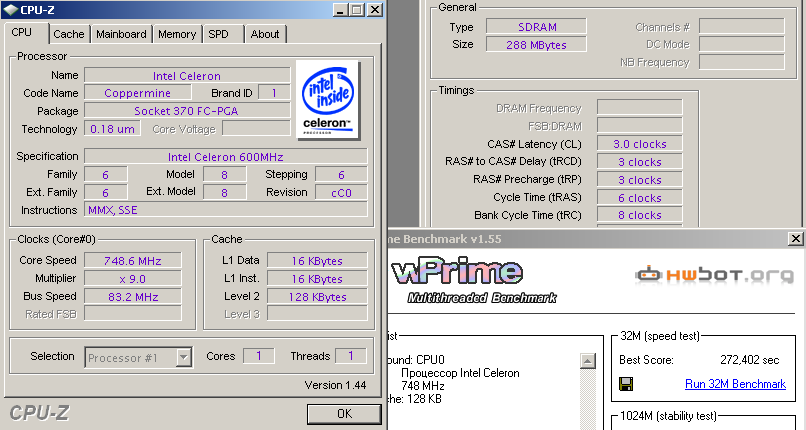Close the wPrime Benchmark window

796,238
